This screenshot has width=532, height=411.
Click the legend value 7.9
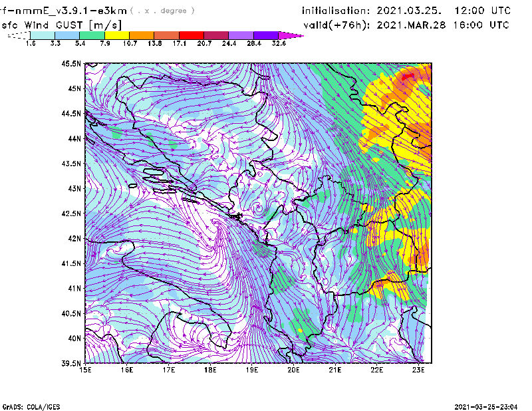pos(105,43)
